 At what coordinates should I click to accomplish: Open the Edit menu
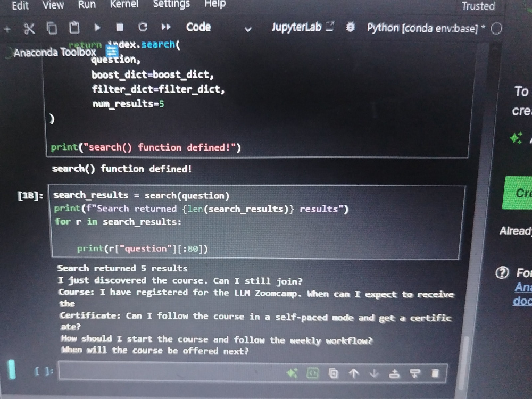click(x=20, y=5)
